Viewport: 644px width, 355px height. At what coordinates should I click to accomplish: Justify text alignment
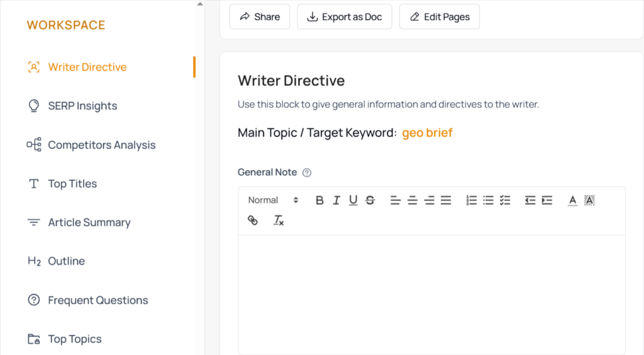click(446, 200)
